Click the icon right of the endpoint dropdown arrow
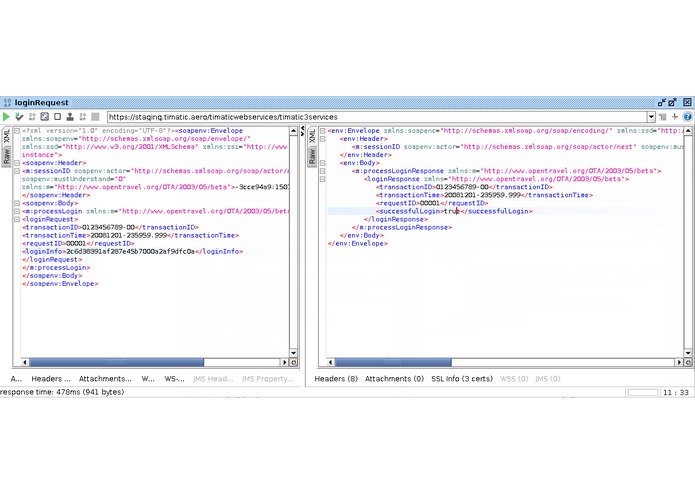Viewport: 695px width, 494px height. [663, 117]
